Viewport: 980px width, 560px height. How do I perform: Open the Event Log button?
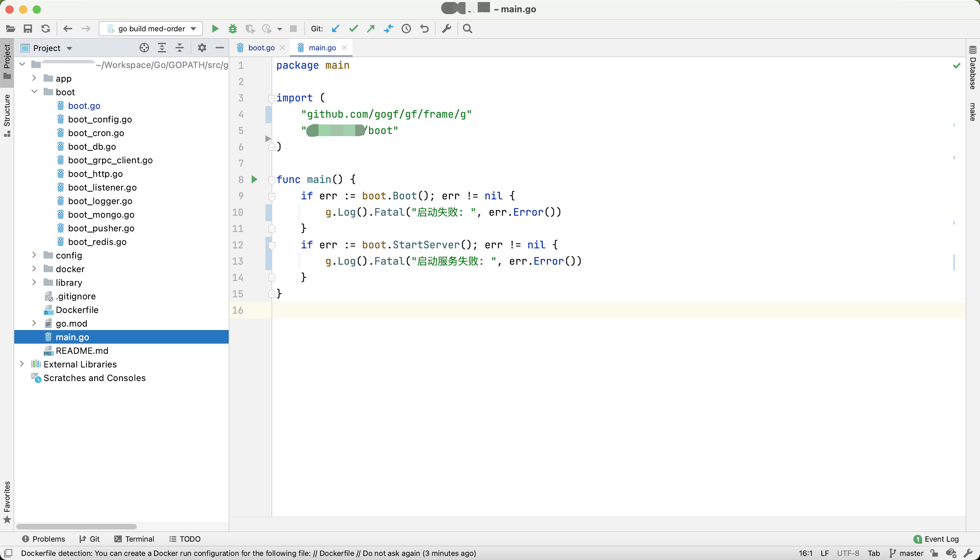[936, 539]
